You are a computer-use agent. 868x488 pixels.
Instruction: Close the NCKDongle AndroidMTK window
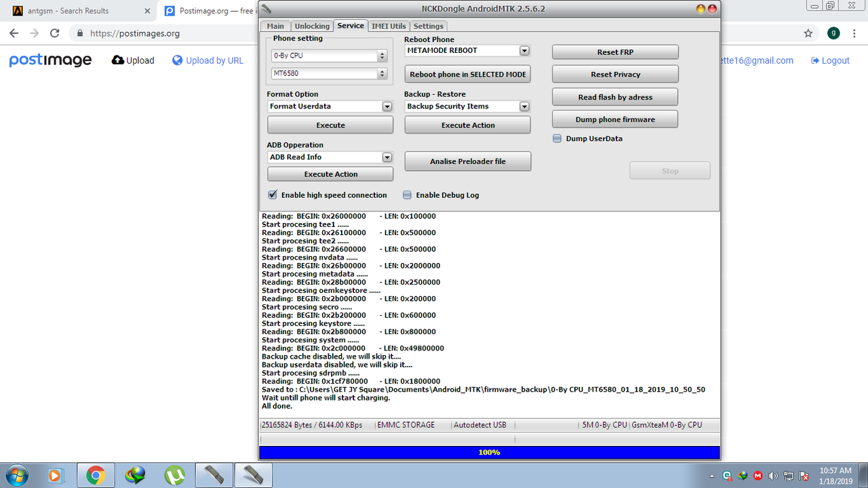tap(712, 9)
